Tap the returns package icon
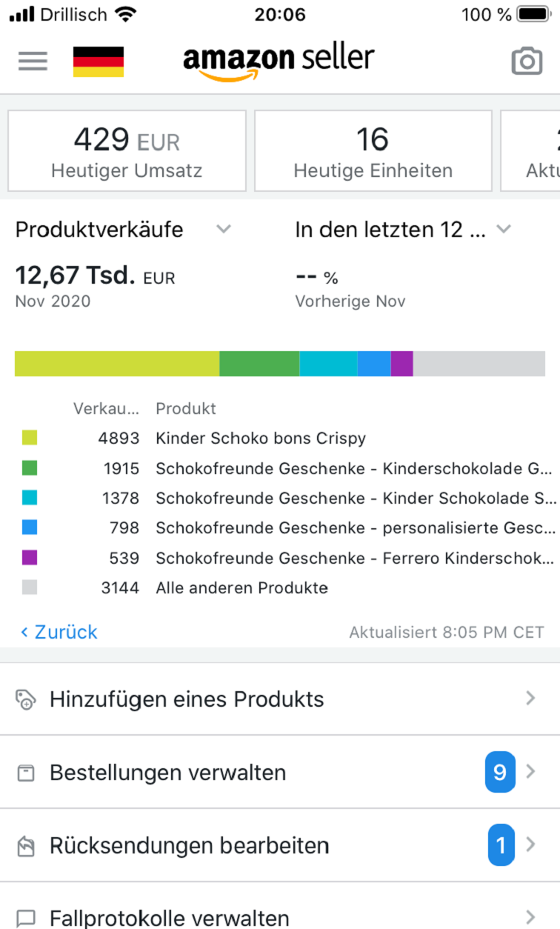 click(26, 846)
